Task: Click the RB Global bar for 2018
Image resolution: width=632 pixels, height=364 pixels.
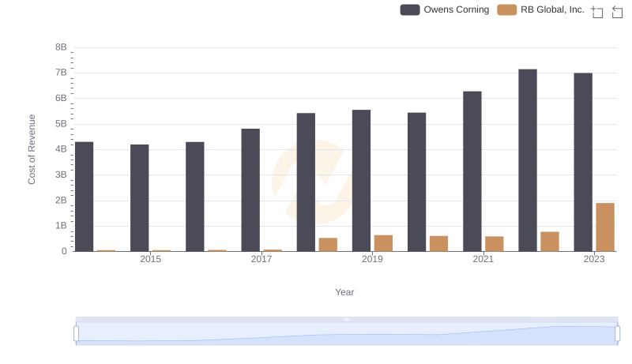Action: pos(328,245)
